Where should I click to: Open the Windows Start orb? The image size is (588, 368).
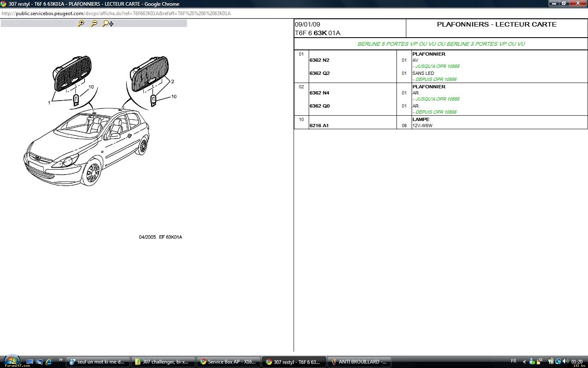click(x=11, y=361)
